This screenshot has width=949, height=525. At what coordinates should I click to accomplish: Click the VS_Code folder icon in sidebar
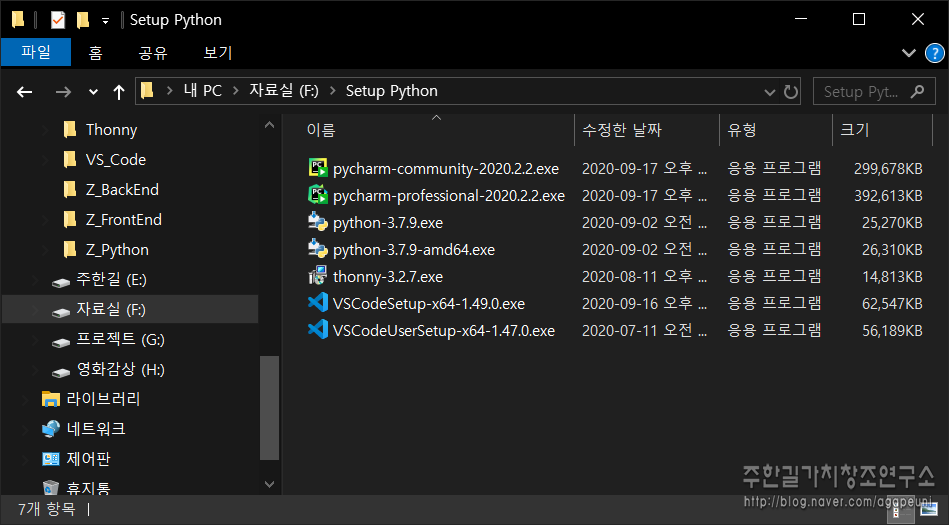[x=70, y=159]
